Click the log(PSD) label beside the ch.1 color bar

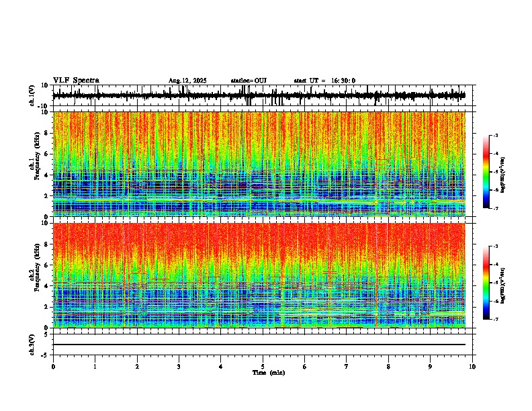coord(503,175)
